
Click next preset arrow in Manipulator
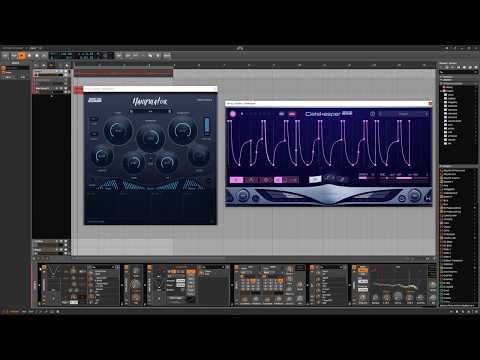coord(170,111)
